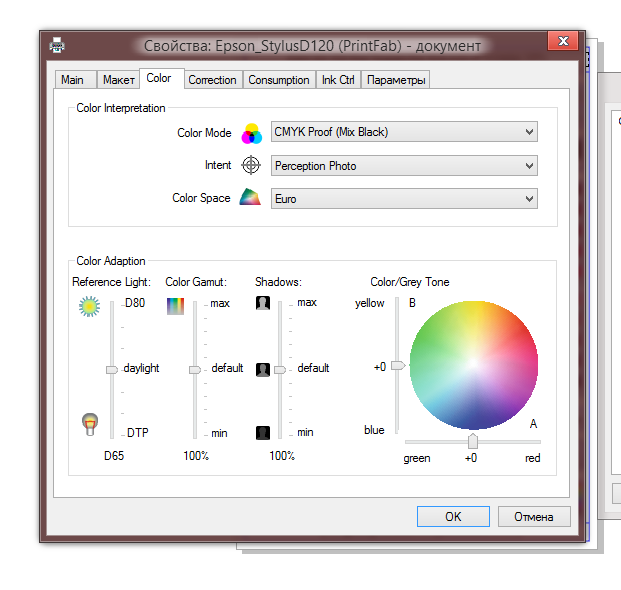Click the red label under A slider
This screenshot has height=590, width=621.
tap(533, 458)
